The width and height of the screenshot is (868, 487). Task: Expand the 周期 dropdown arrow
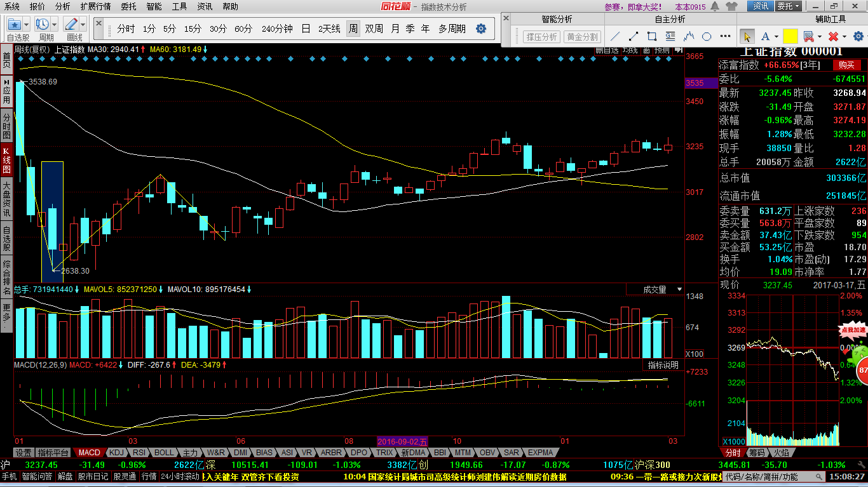pos(55,25)
